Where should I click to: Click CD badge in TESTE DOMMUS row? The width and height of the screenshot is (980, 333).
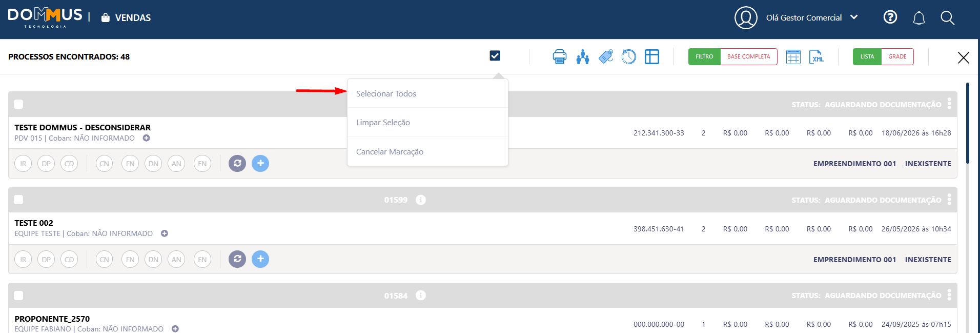(69, 164)
